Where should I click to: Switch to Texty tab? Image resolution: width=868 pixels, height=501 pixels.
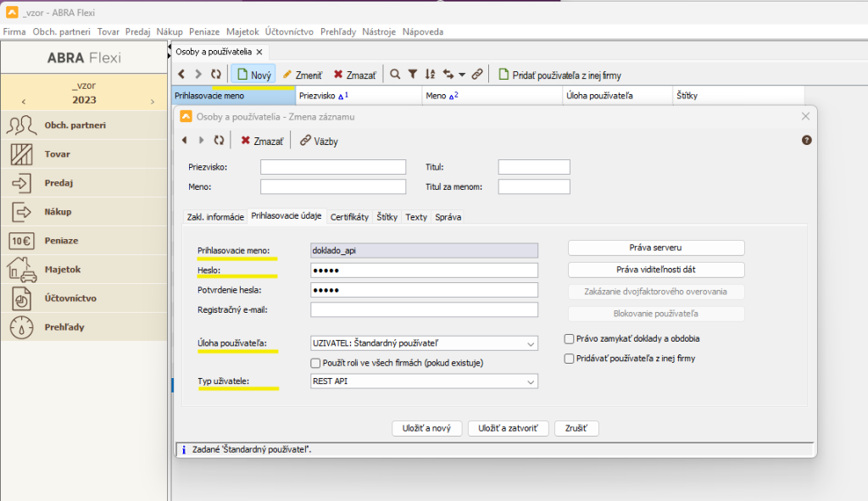click(416, 217)
